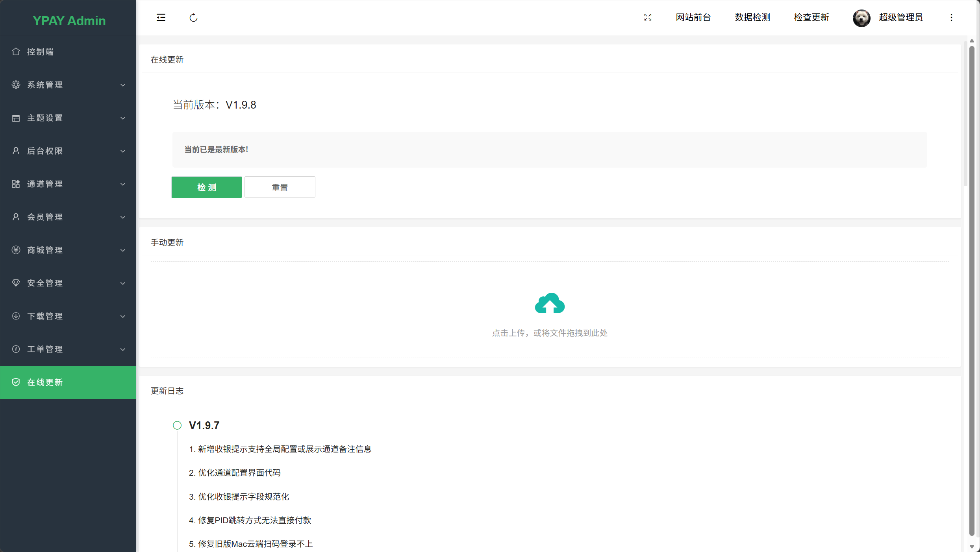Expand the 通道管理 submenu chevron
This screenshot has height=552, width=980.
pos(123,184)
